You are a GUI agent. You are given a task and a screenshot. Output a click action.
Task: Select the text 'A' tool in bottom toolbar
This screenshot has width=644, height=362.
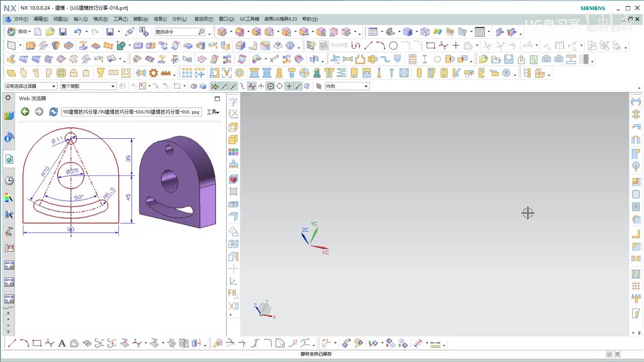pyautogui.click(x=62, y=344)
